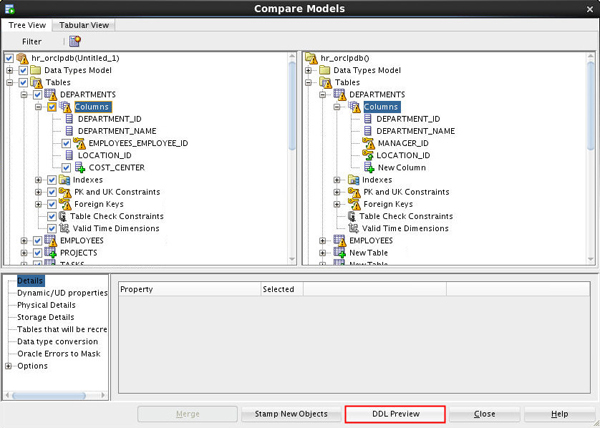Open Help with the Help button

[x=559, y=414]
